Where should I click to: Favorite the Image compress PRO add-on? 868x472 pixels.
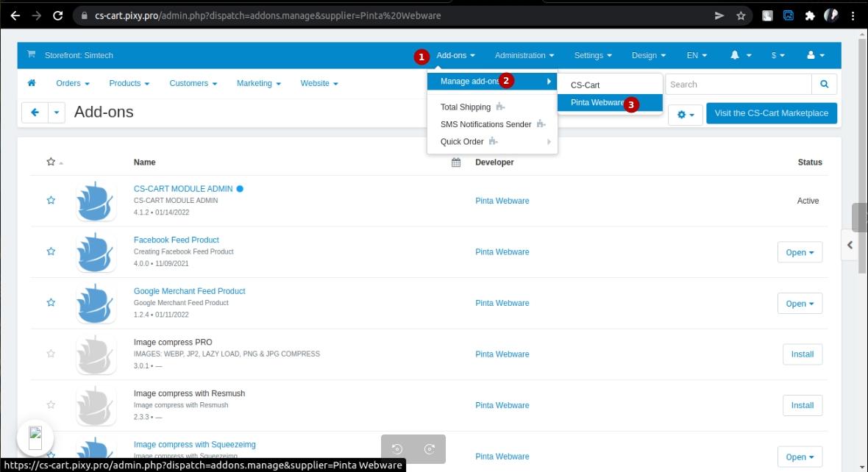coord(51,354)
